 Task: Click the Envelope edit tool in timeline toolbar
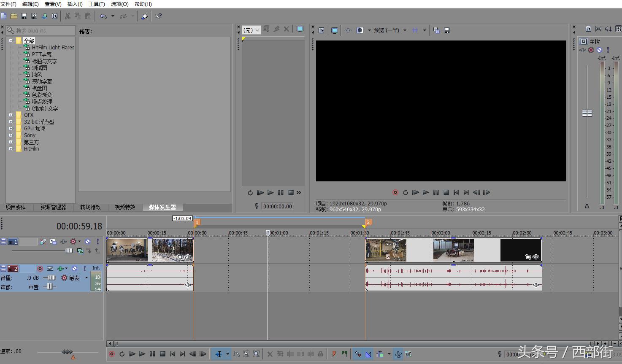click(236, 354)
